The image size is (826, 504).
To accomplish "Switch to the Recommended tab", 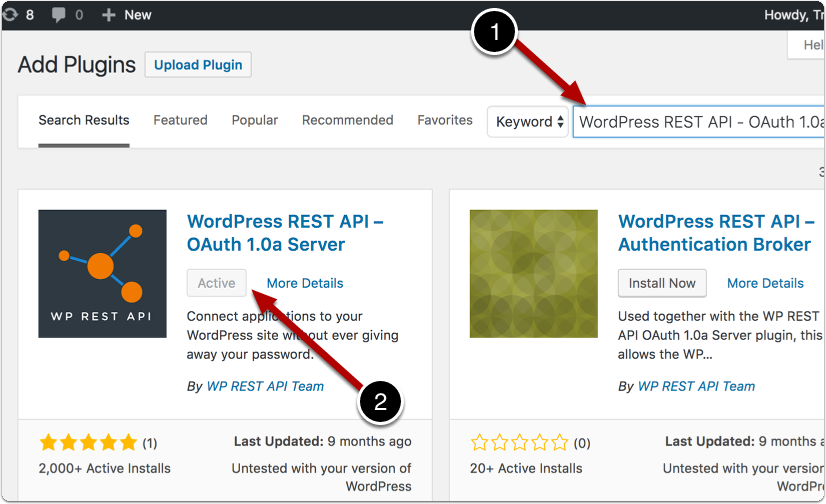I will click(348, 120).
